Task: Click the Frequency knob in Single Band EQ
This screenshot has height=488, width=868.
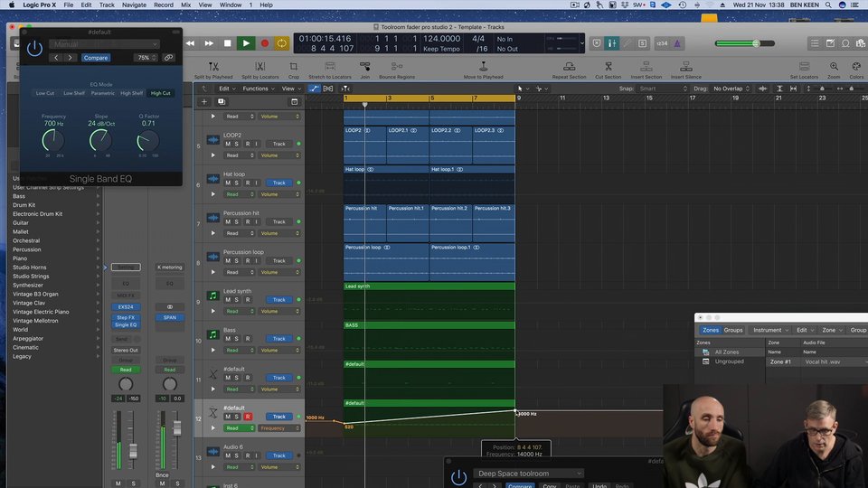Action: pos(53,141)
